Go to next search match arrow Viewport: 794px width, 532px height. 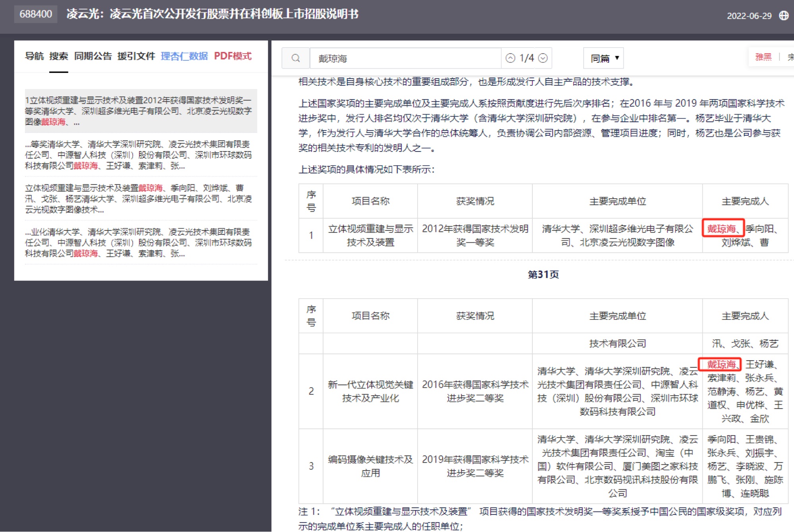(x=543, y=58)
